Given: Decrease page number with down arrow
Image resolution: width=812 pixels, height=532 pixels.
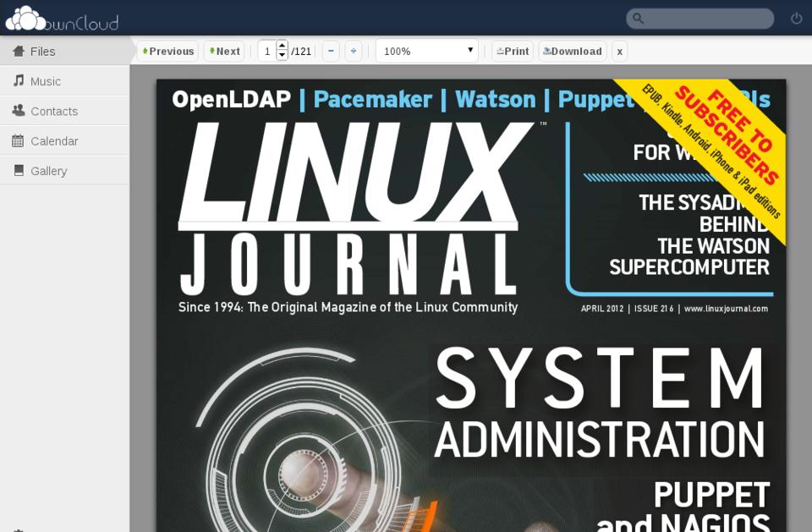Looking at the screenshot, I should 283,56.
